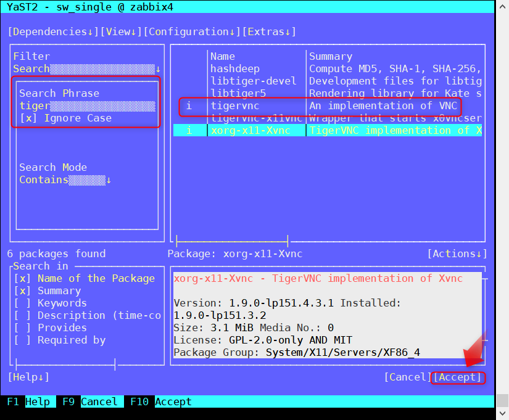Image resolution: width=509 pixels, height=420 pixels.
Task: Click the Version 1.9.0-lp151.4.3.1 line
Action: [x=288, y=303]
